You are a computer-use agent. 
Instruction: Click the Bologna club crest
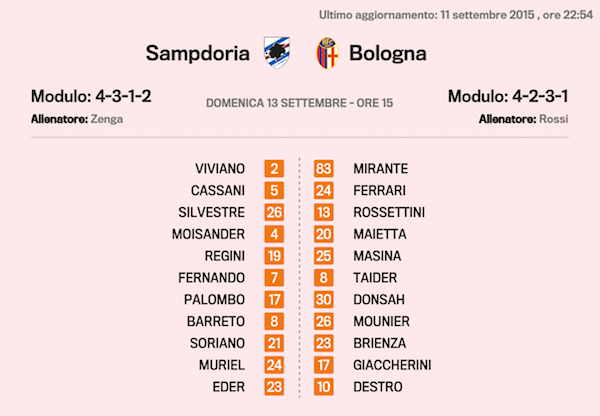tap(326, 52)
